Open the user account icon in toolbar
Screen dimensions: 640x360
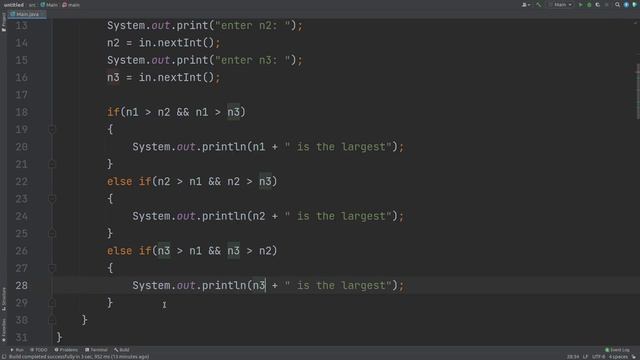526,5
